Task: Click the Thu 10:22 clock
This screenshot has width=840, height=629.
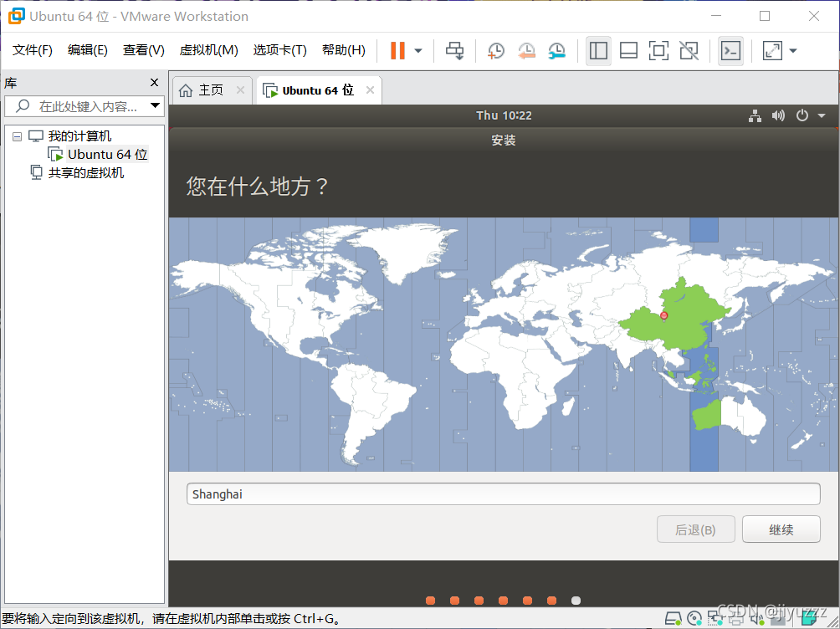Action: [x=505, y=115]
